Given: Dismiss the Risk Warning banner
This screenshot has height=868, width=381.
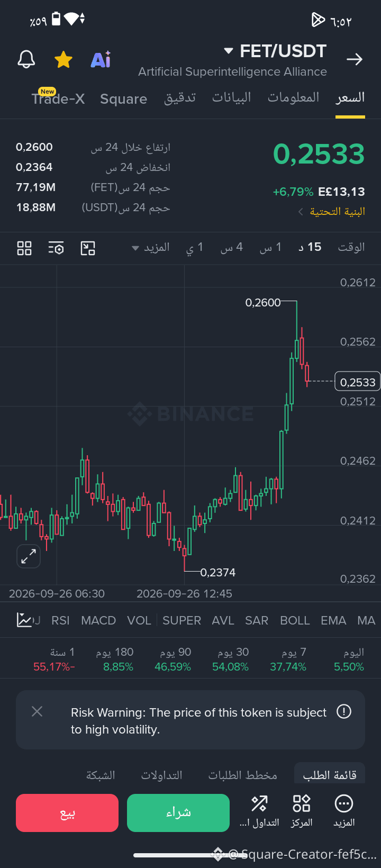Looking at the screenshot, I should point(37,711).
